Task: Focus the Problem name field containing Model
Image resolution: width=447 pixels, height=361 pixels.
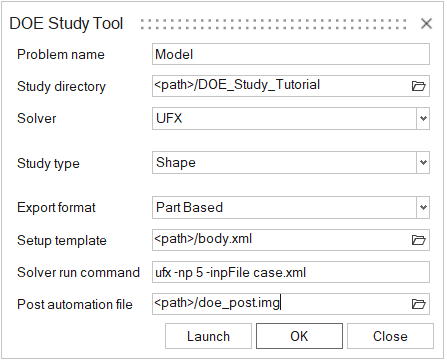Action: tap(291, 54)
